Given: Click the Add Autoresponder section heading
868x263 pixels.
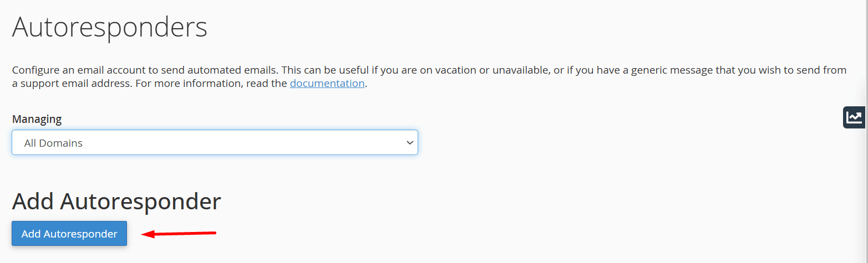Looking at the screenshot, I should click(116, 202).
